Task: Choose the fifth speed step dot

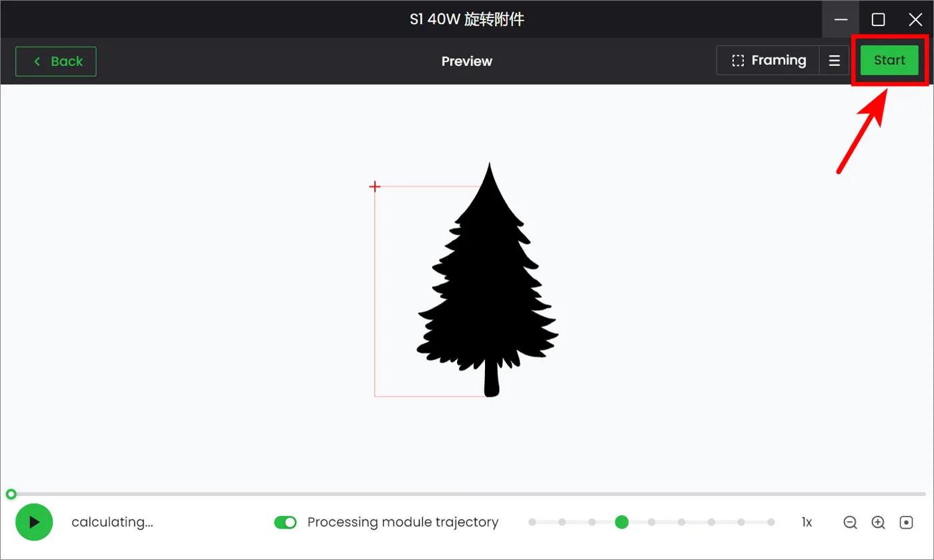Action: click(652, 522)
